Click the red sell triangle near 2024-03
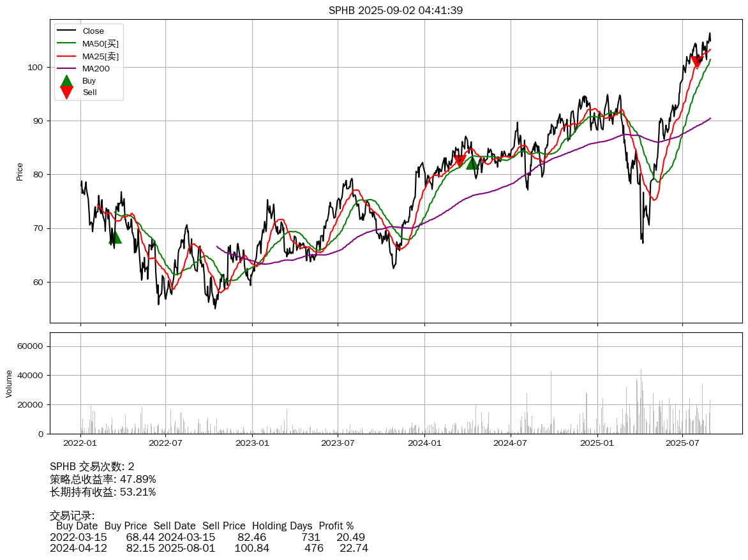The height and width of the screenshot is (560, 748). [460, 161]
